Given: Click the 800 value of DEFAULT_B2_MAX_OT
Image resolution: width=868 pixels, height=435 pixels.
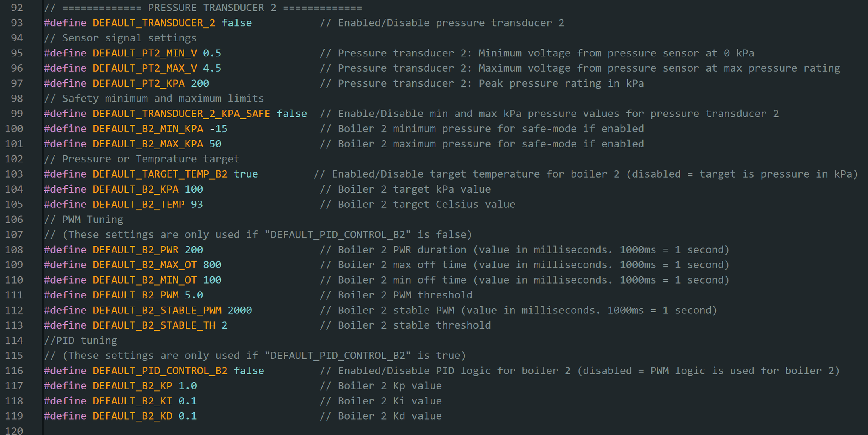Looking at the screenshot, I should (x=212, y=265).
